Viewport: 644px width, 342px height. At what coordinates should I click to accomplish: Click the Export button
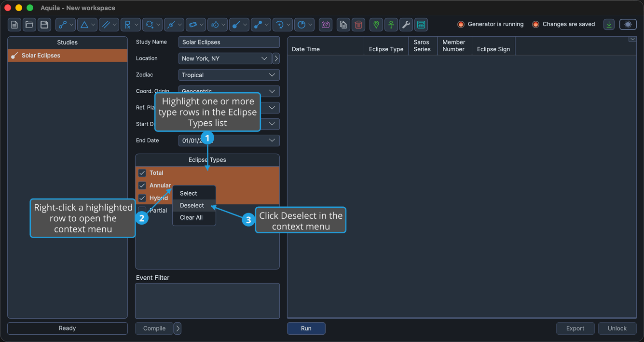[575, 328]
